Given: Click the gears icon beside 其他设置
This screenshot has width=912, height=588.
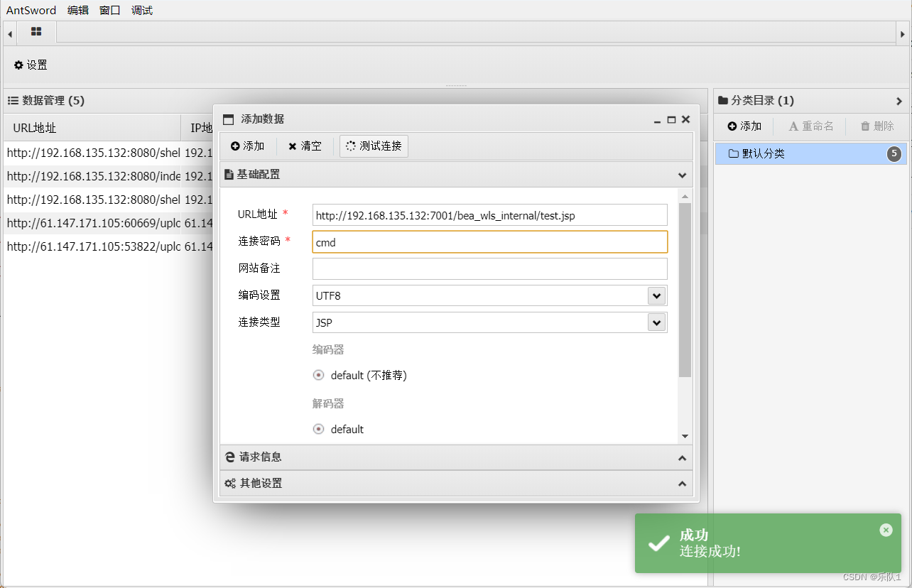Looking at the screenshot, I should point(229,484).
